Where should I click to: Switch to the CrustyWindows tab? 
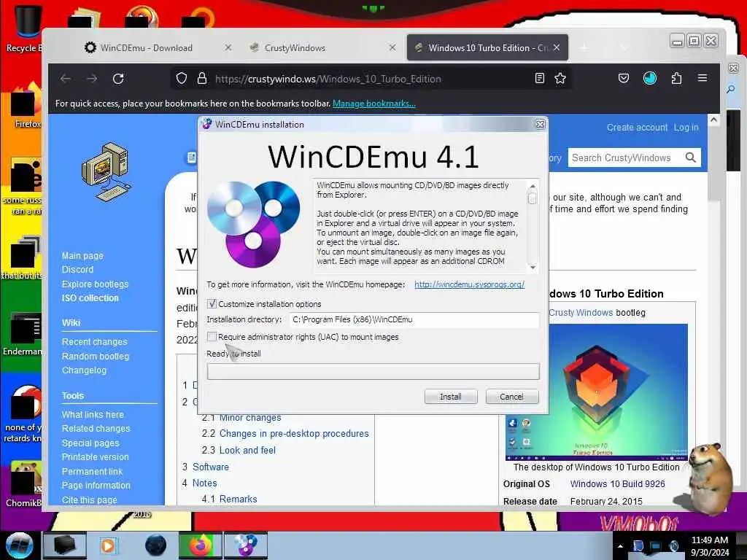tap(295, 47)
